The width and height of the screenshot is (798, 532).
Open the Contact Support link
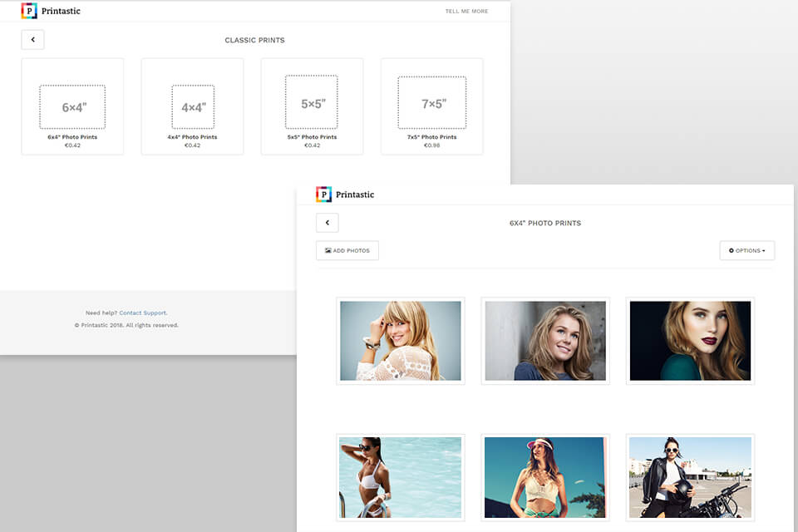pos(144,313)
